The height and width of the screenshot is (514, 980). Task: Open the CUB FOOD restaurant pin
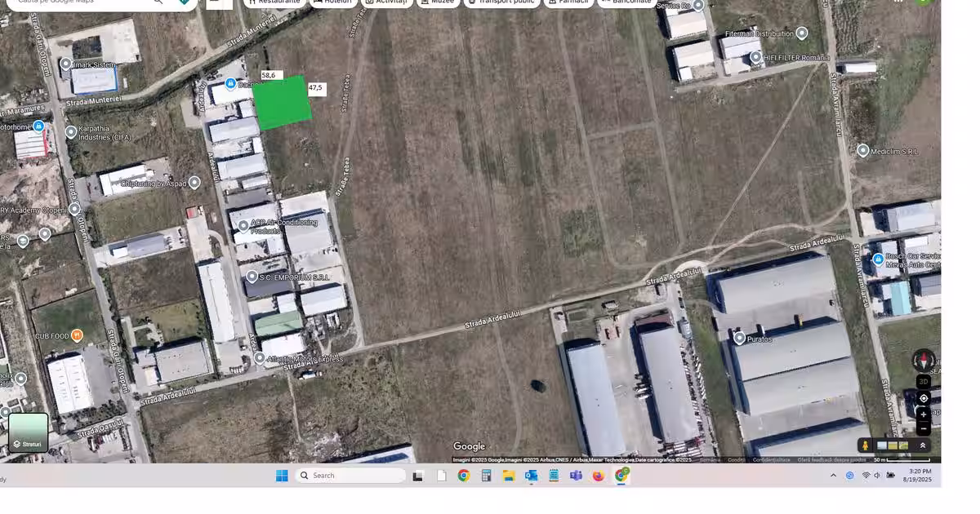[77, 335]
